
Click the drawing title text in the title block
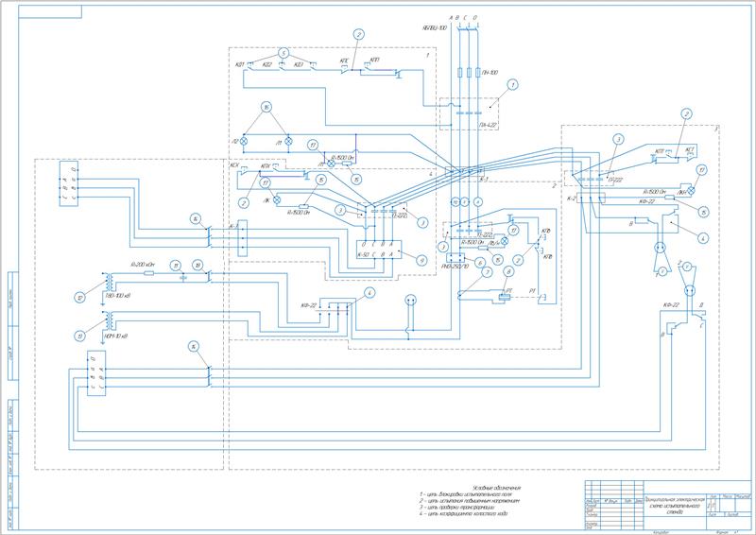pyautogui.click(x=675, y=506)
